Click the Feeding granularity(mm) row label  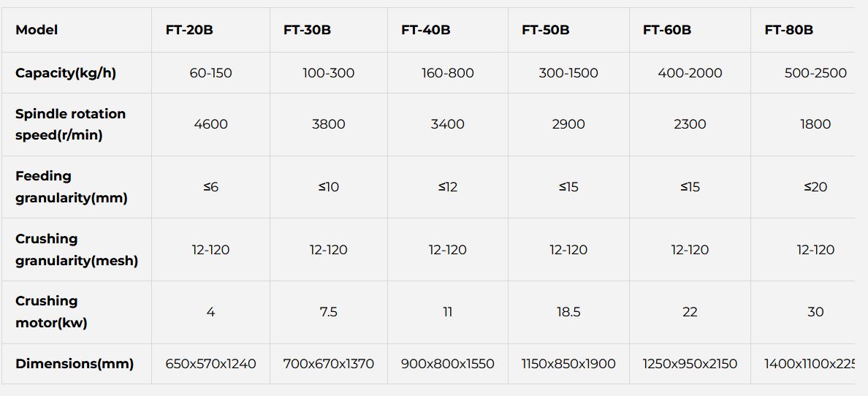71,187
